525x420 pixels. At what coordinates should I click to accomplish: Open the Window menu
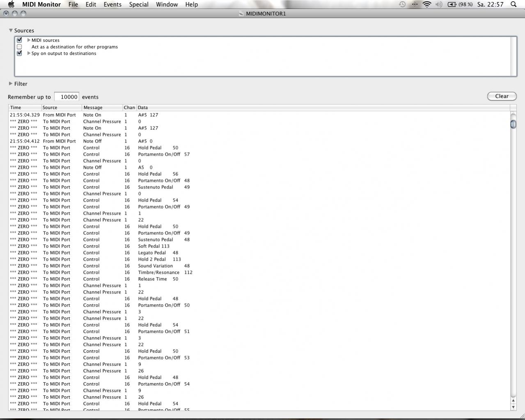pyautogui.click(x=167, y=4)
